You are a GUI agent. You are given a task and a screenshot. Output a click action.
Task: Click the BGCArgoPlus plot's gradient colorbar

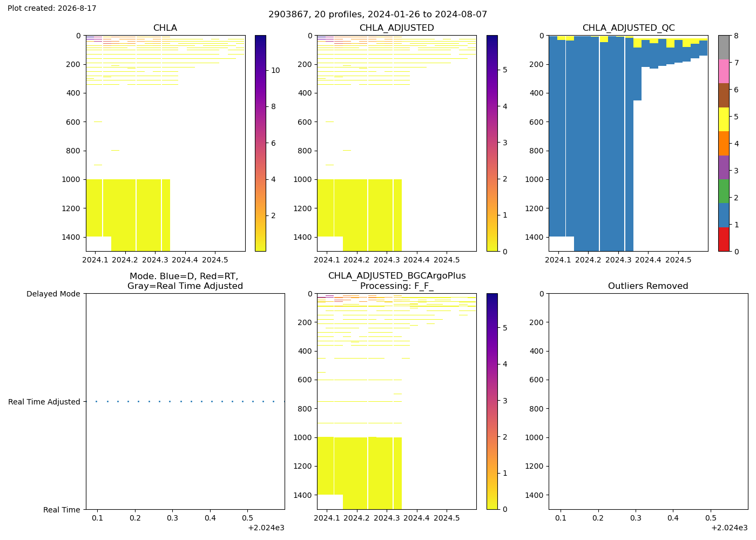point(492,401)
